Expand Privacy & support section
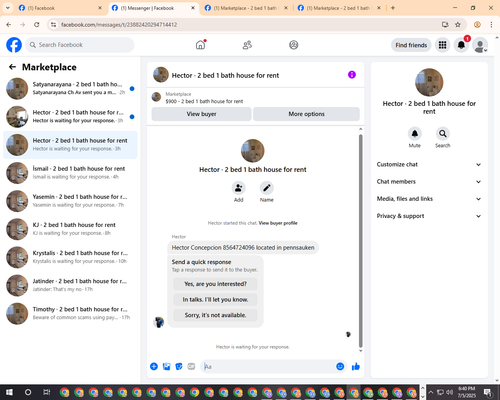The image size is (500, 400). (x=429, y=216)
